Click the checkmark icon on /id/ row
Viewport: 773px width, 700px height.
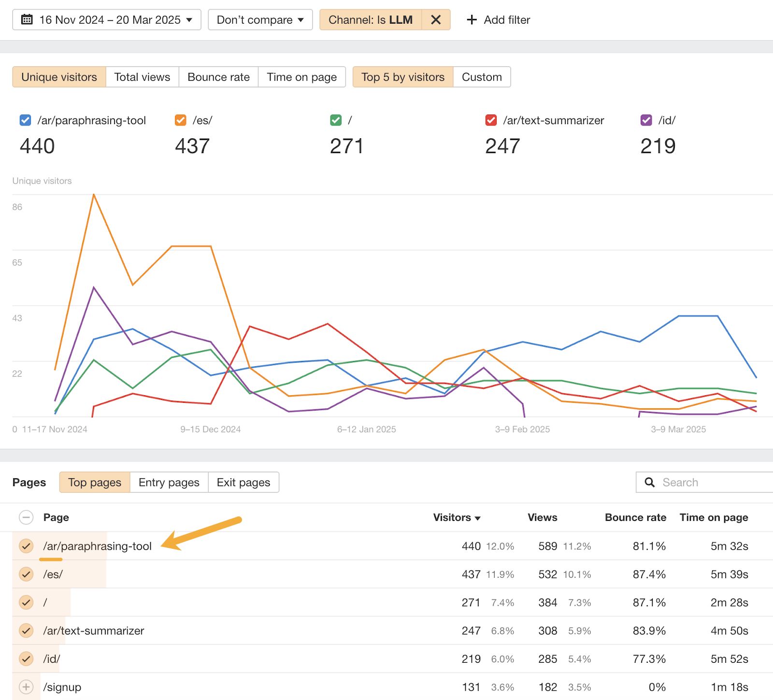pos(26,658)
